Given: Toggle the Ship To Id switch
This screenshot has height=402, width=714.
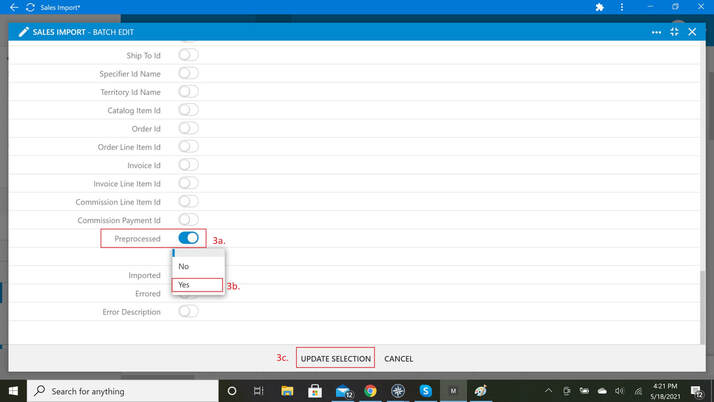Looking at the screenshot, I should pyautogui.click(x=188, y=55).
